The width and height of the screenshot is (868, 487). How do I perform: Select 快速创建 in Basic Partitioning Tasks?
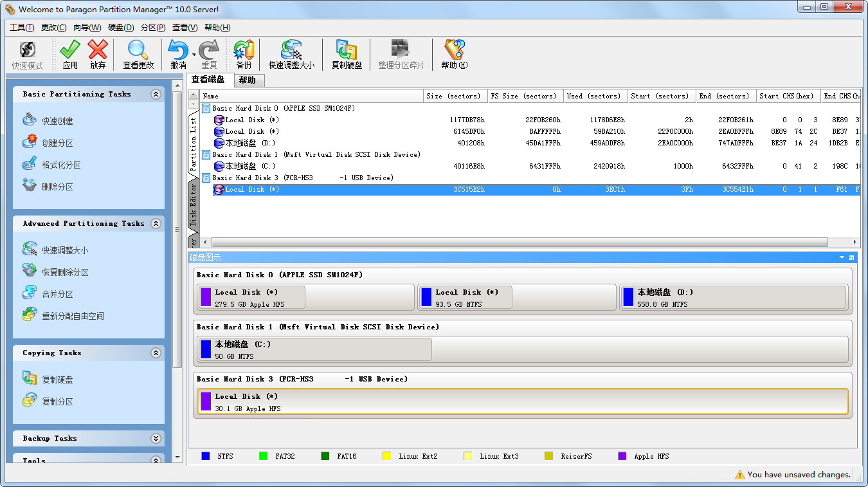pos(57,121)
